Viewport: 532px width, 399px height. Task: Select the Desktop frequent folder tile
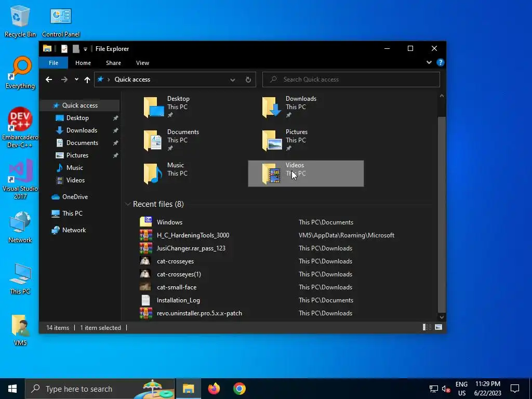pos(187,107)
